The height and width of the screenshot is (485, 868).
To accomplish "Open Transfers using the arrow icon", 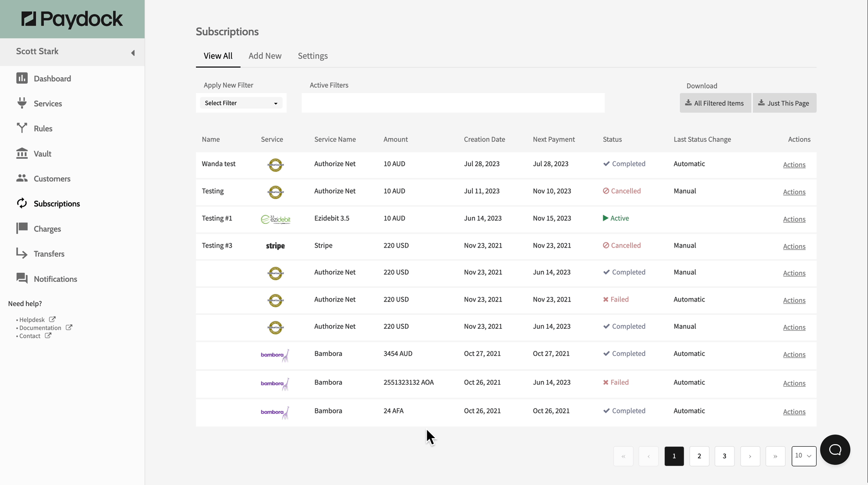I will point(22,253).
